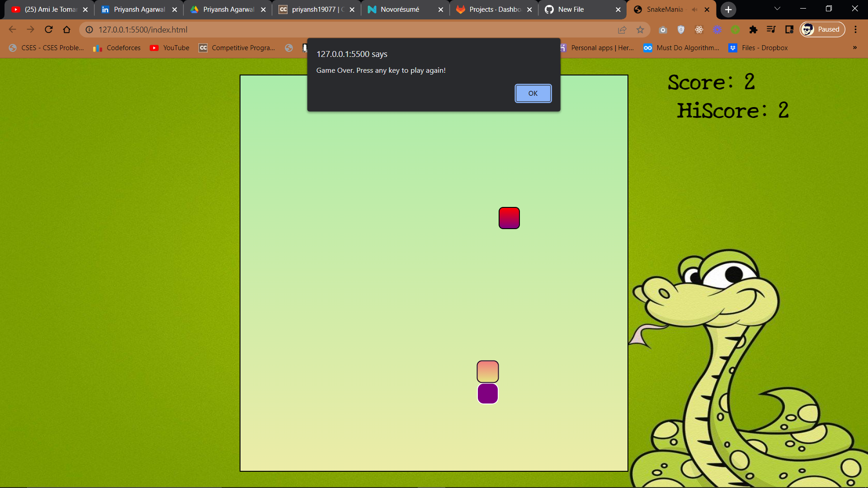Open the globe-icon bookmark
This screenshot has width=868, height=488.
tap(289, 48)
